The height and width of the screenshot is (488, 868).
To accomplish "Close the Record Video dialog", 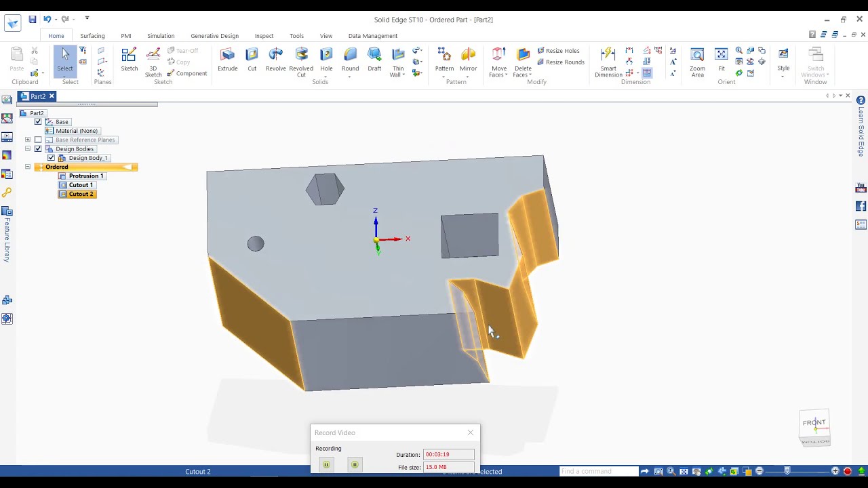I will (471, 432).
